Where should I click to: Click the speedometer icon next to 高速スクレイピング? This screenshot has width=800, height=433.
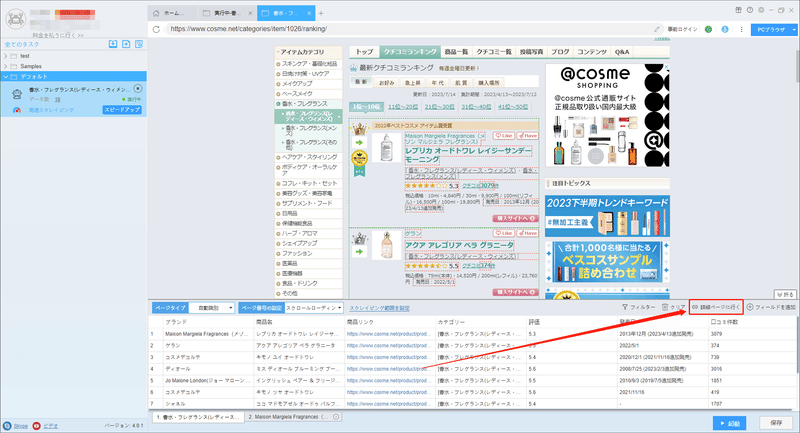click(17, 110)
